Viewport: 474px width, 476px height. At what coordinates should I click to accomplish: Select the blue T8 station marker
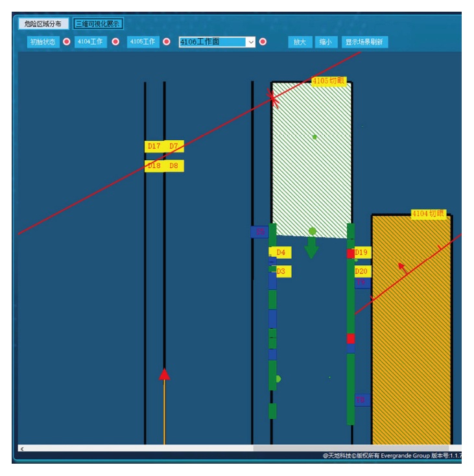[362, 399]
